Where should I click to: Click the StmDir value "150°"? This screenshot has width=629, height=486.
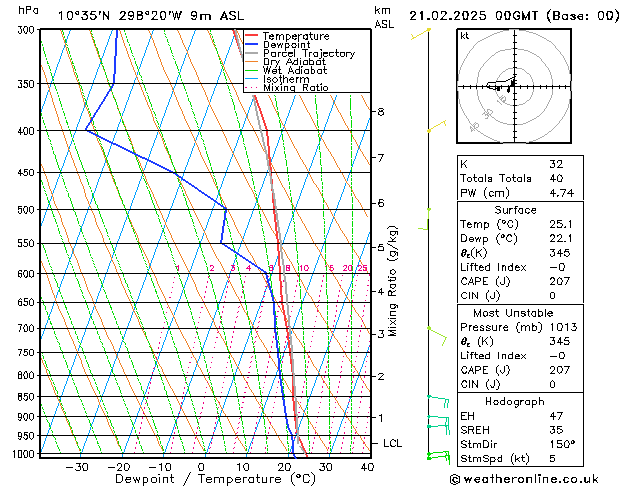click(562, 444)
